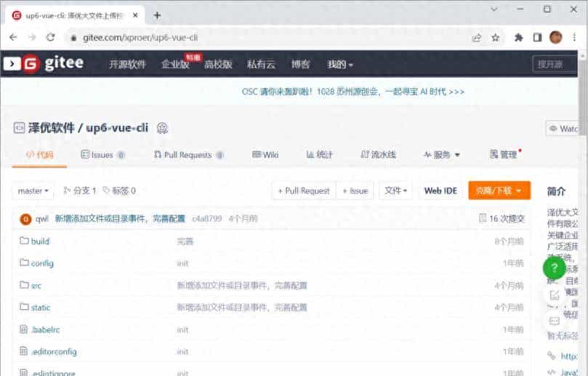Image resolution: width=588 pixels, height=376 pixels.
Task: Open Chrome three-dot menu
Action: [x=574, y=37]
